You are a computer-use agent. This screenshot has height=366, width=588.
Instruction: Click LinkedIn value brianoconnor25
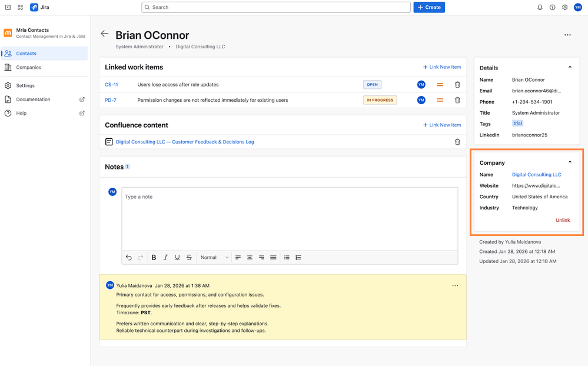[530, 135]
